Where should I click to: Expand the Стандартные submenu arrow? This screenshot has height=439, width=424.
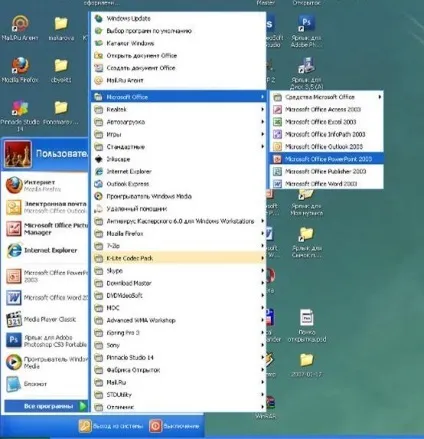coord(262,147)
